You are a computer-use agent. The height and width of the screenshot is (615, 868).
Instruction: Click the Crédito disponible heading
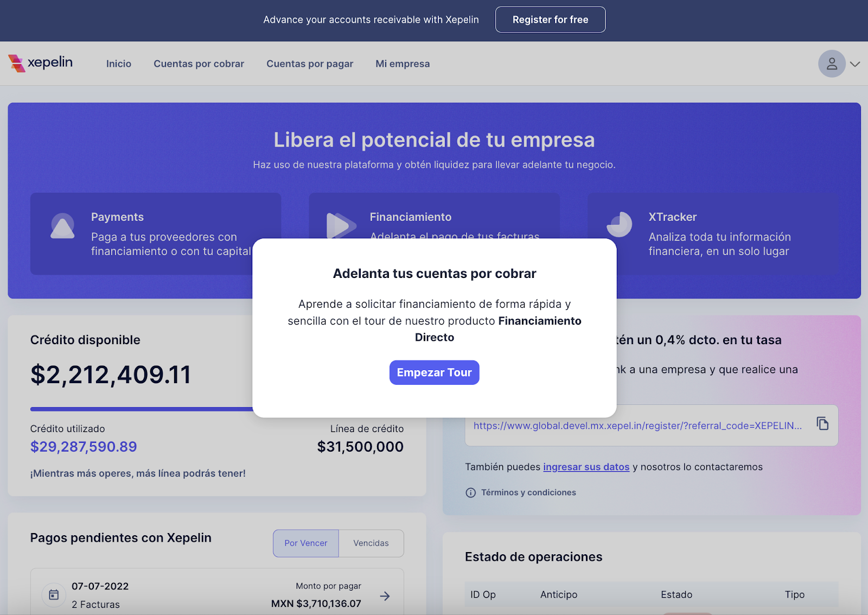point(85,340)
